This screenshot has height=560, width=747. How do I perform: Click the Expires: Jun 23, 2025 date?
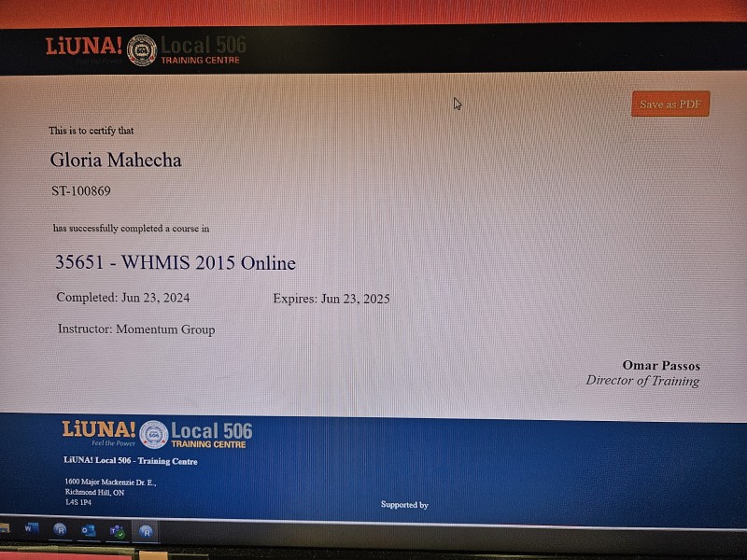point(331,299)
